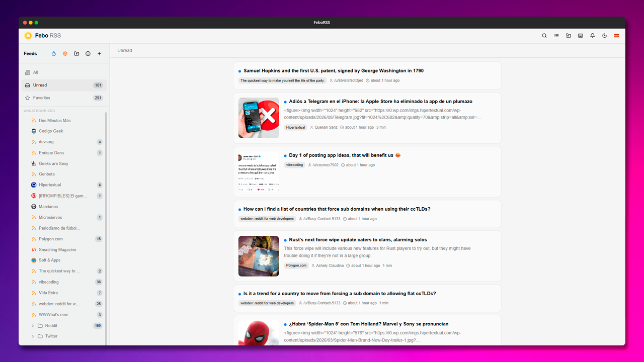Open the Spider-Man 5 Tom Holland article
This screenshot has width=644, height=362.
click(368, 324)
